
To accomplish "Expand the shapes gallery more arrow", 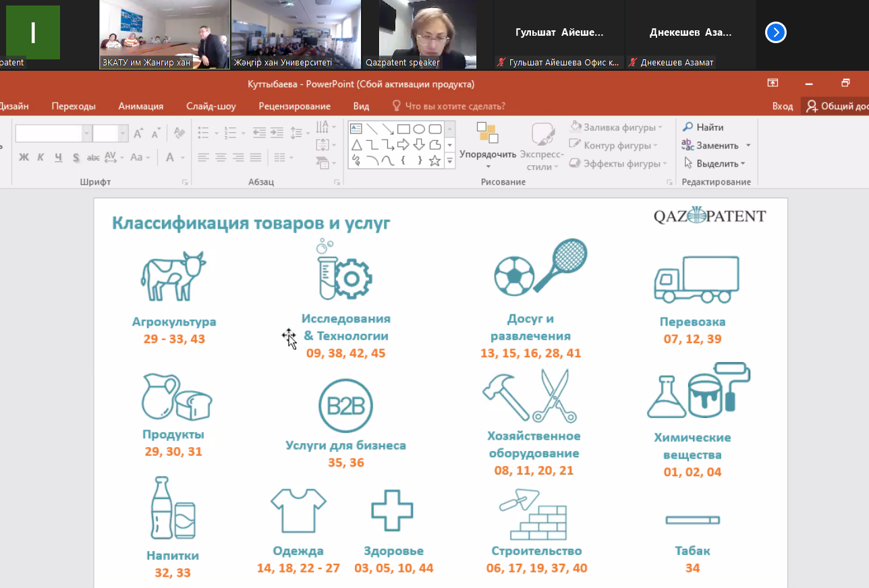I will pyautogui.click(x=450, y=161).
